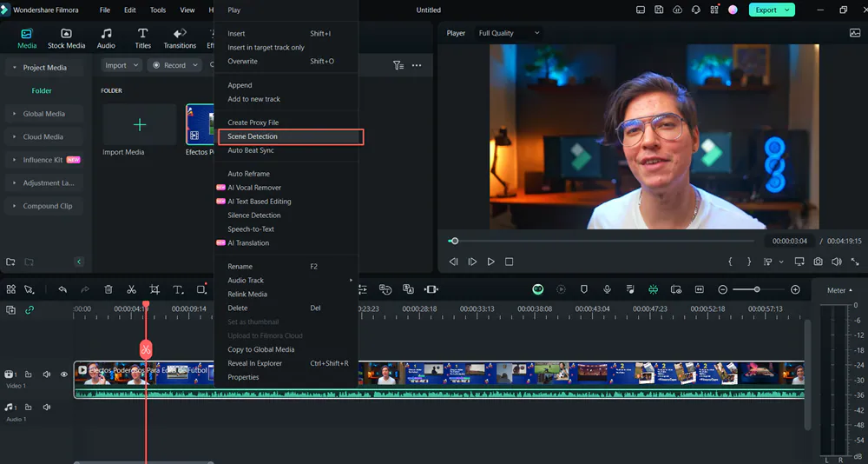
Task: Click the Crop tool icon
Action: coord(155,289)
